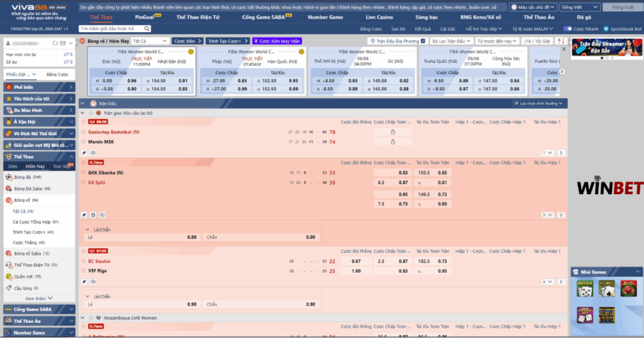Open the Kết Quả results link

(x=423, y=29)
